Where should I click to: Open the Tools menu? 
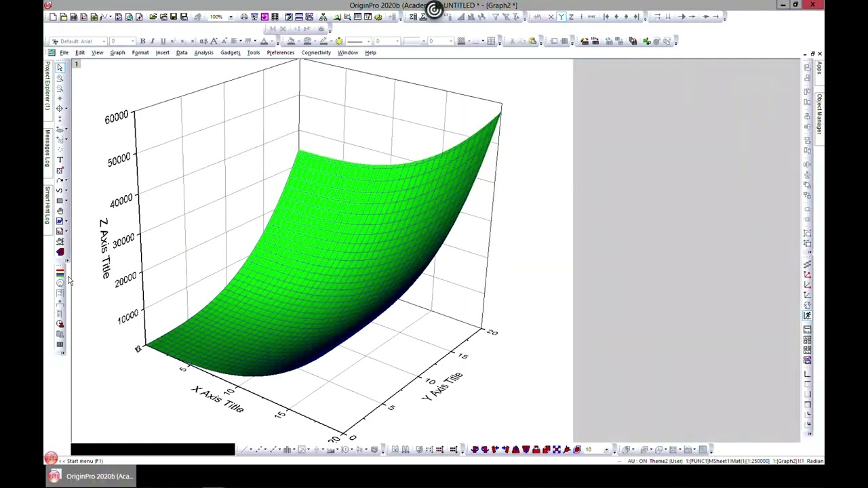point(253,53)
